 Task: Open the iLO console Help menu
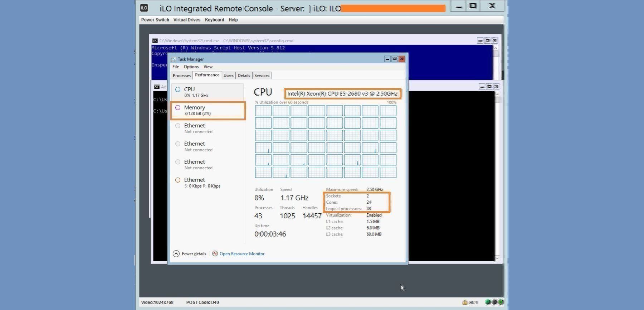coord(233,20)
